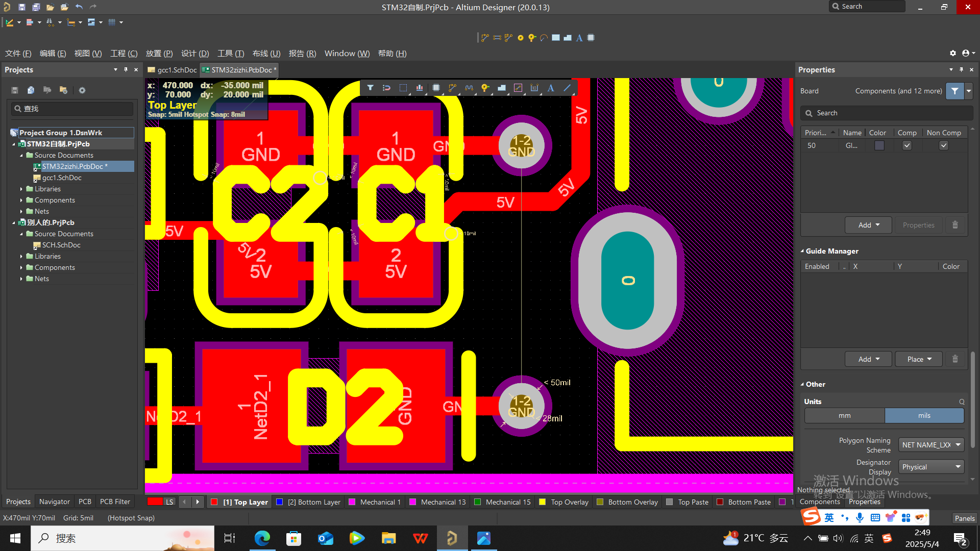Select the place via tool
The width and height of the screenshot is (980, 551).
[485, 88]
